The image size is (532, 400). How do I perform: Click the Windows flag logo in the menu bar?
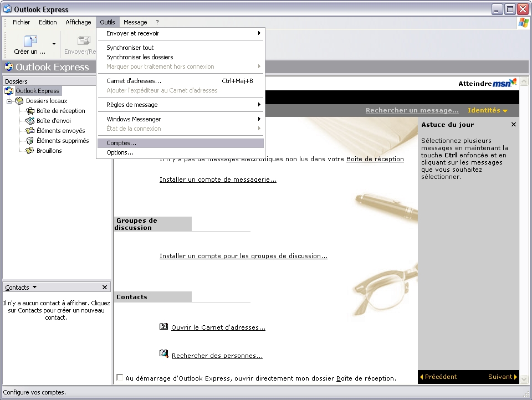point(523,22)
